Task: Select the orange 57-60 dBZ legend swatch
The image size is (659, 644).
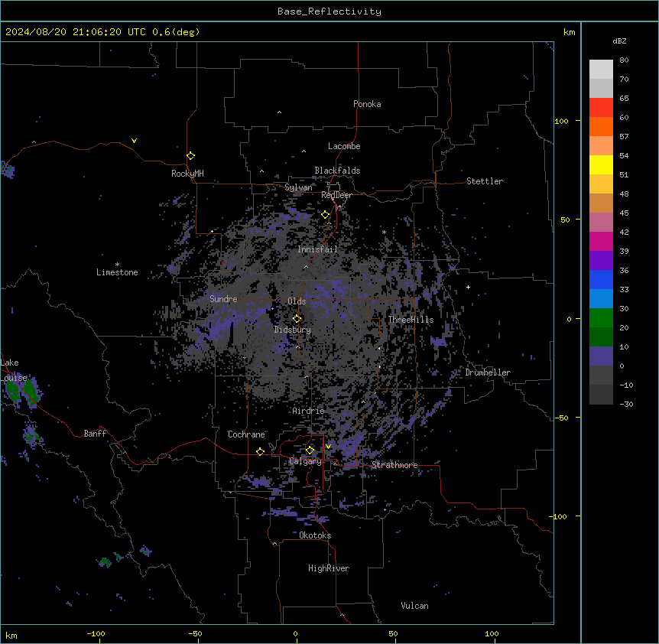Action: [x=601, y=126]
